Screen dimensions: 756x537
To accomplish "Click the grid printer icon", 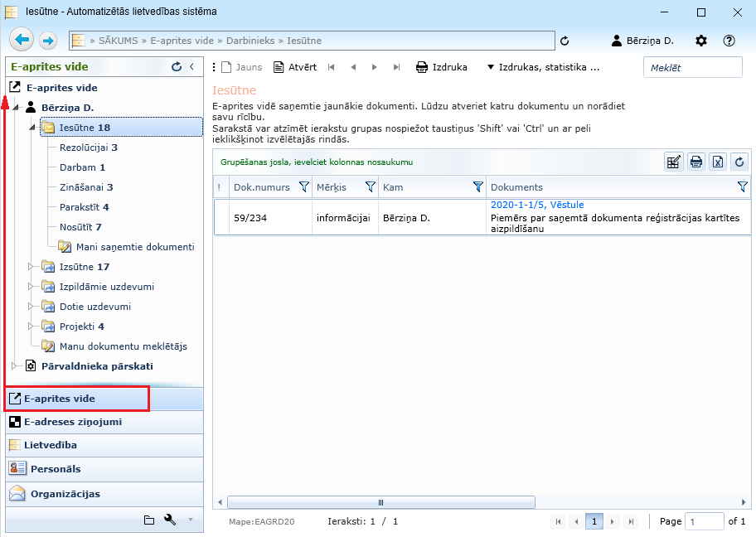I will (696, 162).
